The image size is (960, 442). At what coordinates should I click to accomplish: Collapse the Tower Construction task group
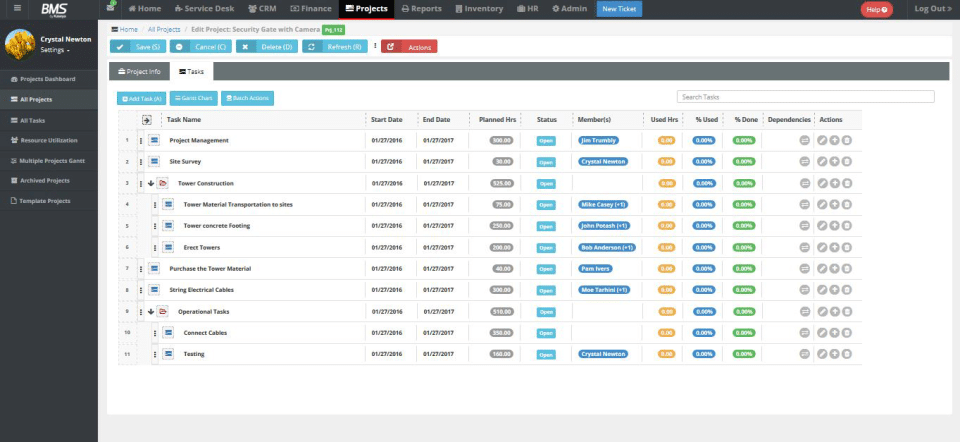click(150, 183)
